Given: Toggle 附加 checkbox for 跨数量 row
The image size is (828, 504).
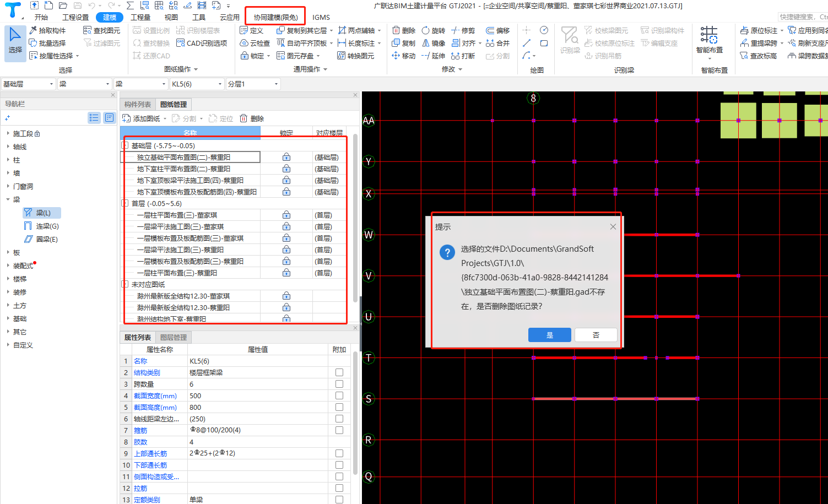Looking at the screenshot, I should pos(339,384).
